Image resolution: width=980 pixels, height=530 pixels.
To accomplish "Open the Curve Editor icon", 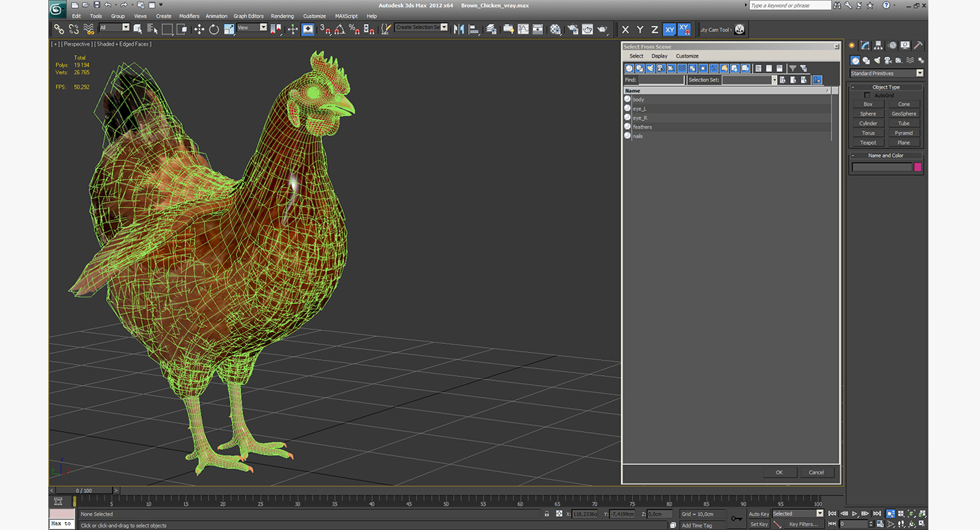I will tap(523, 29).
